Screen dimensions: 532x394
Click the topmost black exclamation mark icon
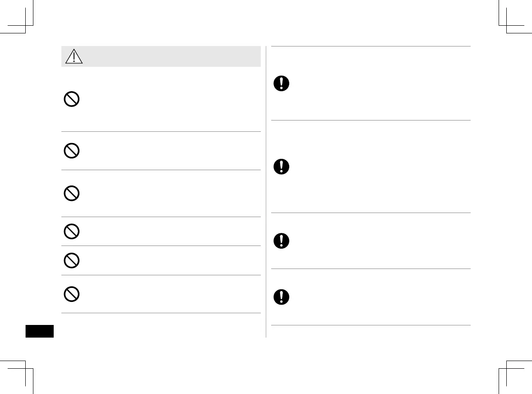(x=282, y=84)
